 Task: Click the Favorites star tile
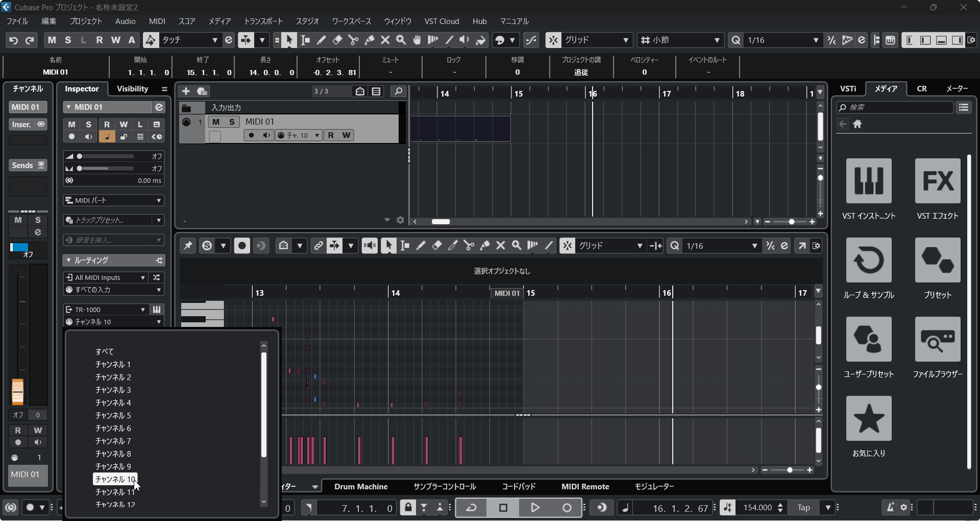[868, 419]
